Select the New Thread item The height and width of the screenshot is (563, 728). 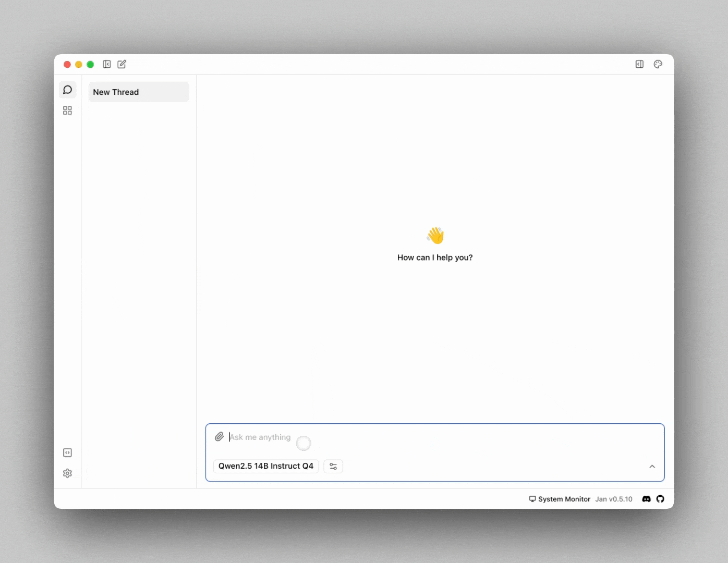click(x=138, y=92)
